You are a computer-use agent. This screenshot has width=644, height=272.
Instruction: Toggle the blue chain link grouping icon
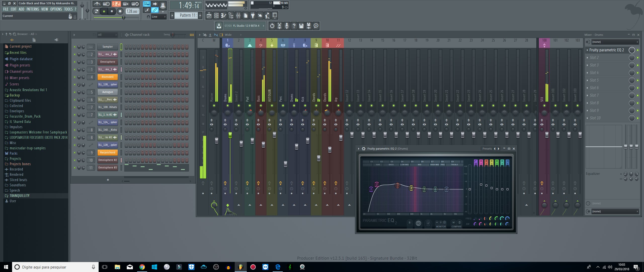[x=155, y=10]
